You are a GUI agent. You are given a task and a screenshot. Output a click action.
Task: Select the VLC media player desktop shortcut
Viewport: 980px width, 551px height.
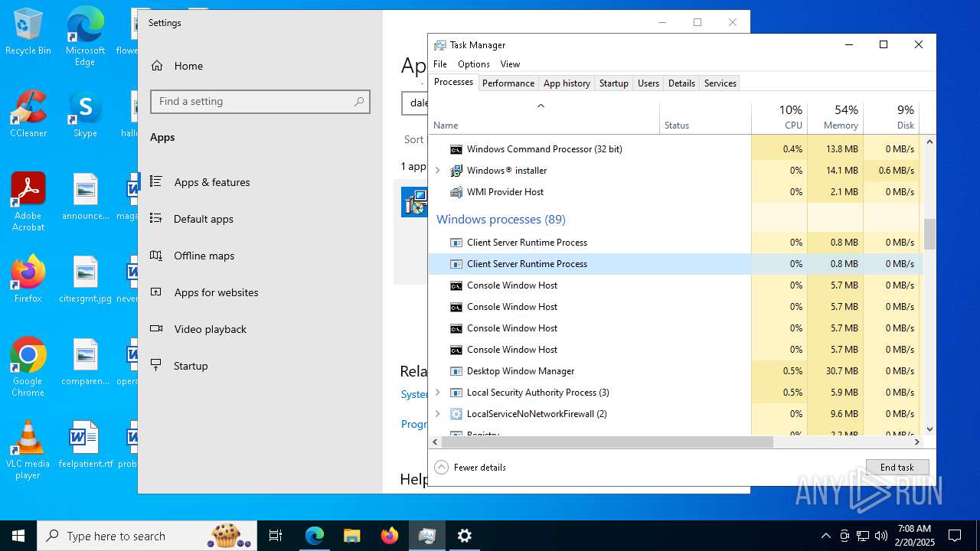pos(28,449)
